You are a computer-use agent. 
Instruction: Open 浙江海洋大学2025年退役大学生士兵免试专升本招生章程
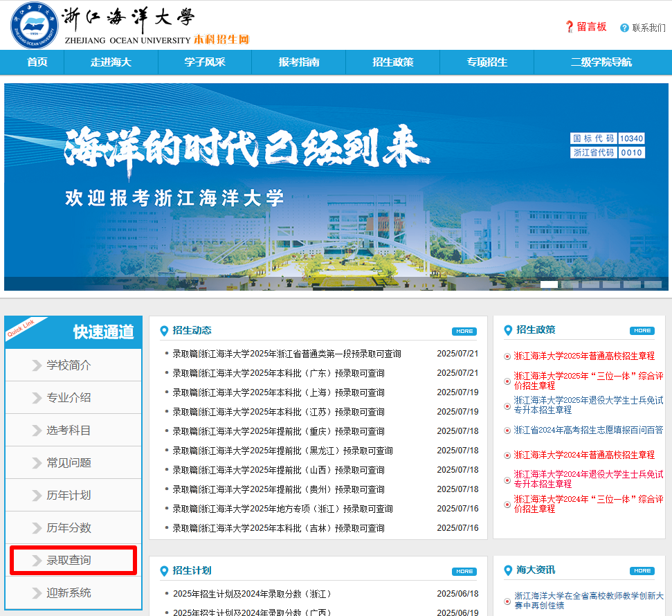[x=588, y=405]
